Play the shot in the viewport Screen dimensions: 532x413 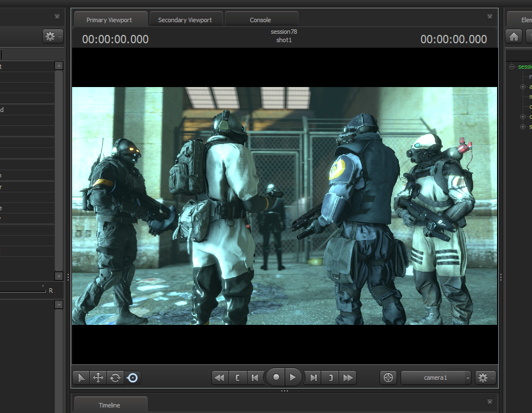[293, 377]
